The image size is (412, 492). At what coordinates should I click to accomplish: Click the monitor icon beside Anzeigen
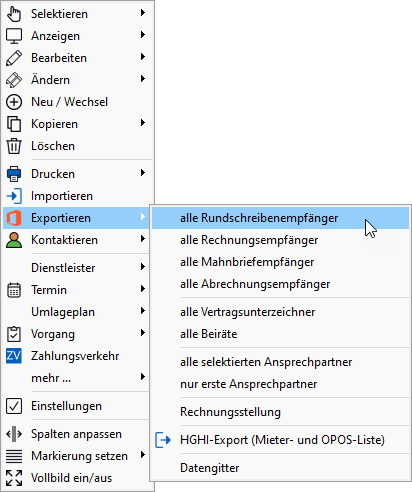click(14, 36)
